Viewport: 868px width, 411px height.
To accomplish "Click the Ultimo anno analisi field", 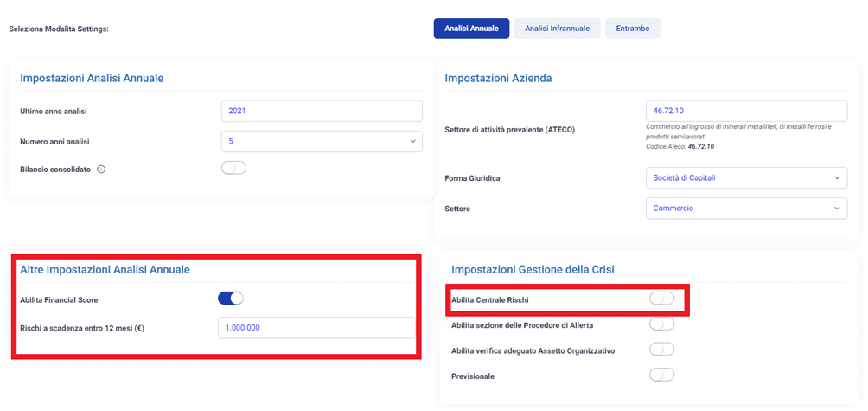I will tap(322, 111).
